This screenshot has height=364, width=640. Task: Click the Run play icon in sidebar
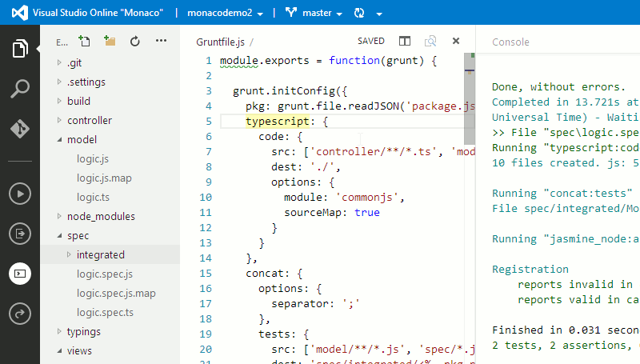tap(20, 194)
